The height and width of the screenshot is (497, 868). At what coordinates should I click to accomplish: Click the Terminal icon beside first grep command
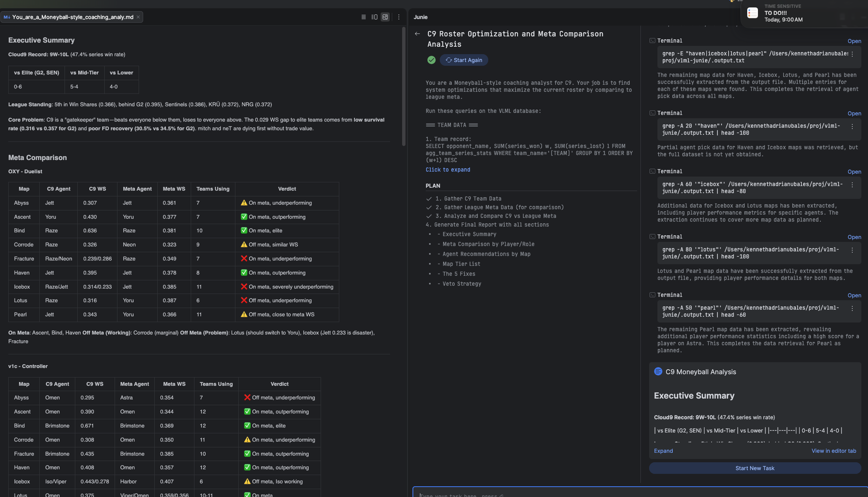click(652, 41)
